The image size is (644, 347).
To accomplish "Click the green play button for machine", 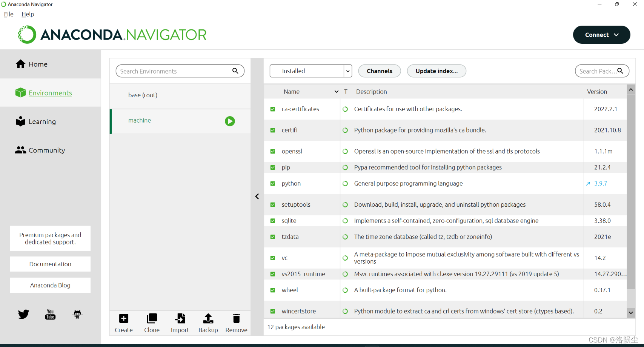I will (230, 121).
